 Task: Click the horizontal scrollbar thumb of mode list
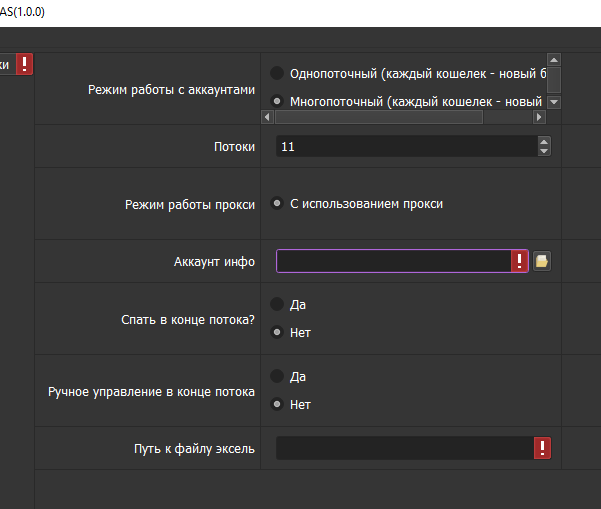379,117
